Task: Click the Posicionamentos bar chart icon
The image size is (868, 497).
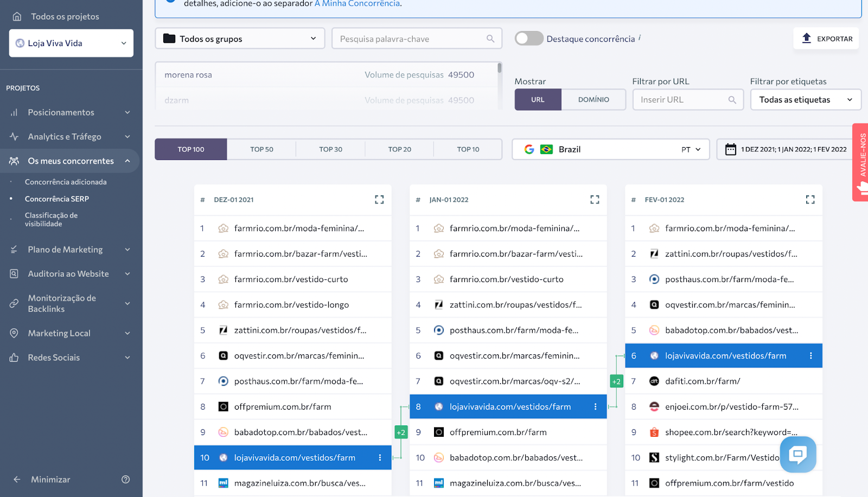Action: [14, 112]
